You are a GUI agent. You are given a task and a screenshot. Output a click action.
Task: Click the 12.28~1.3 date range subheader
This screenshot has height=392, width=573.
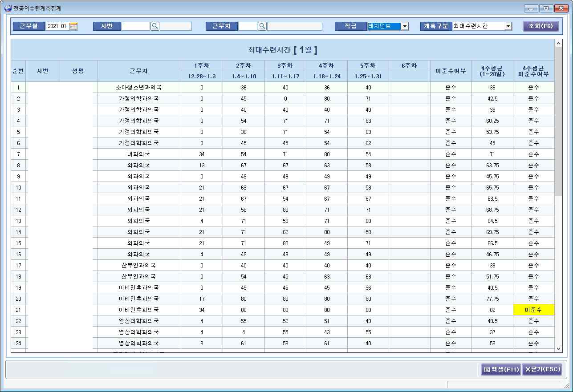(202, 77)
